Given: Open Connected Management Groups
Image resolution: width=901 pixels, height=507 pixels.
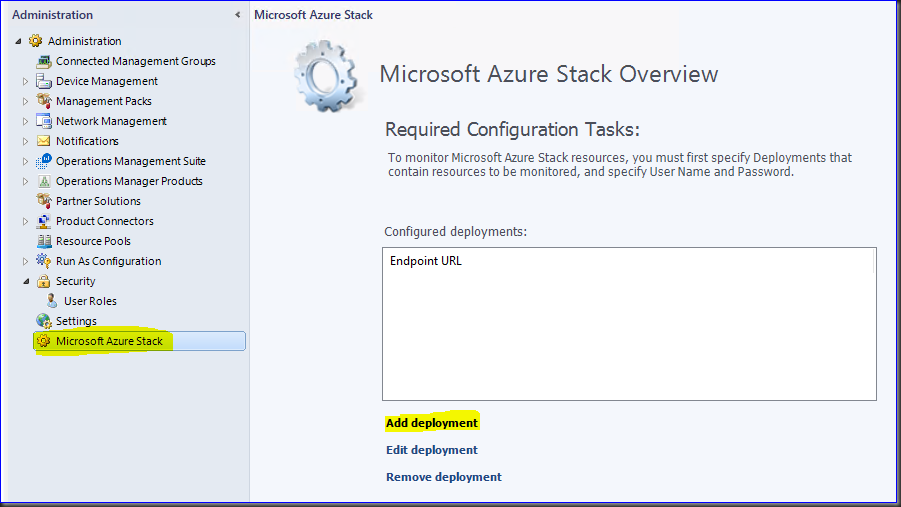Looking at the screenshot, I should point(135,61).
